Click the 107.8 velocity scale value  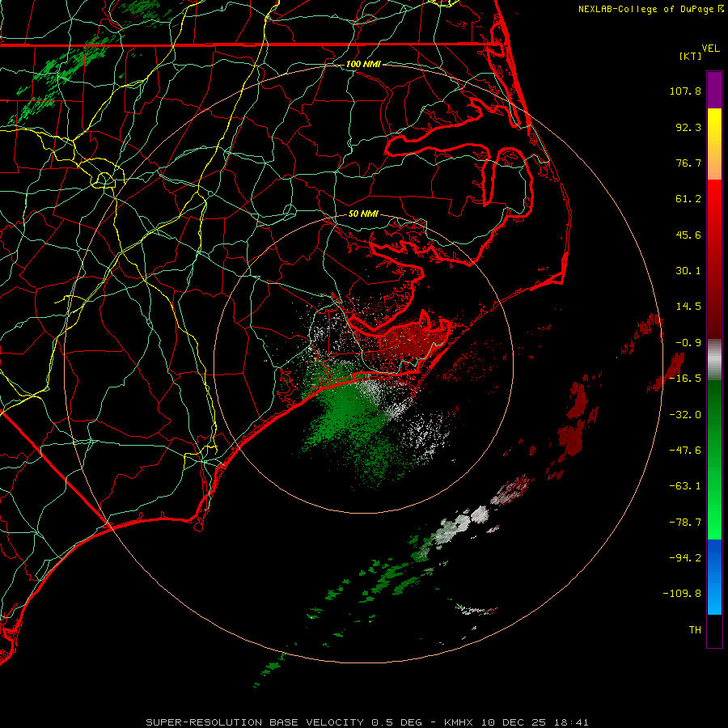pyautogui.click(x=685, y=91)
